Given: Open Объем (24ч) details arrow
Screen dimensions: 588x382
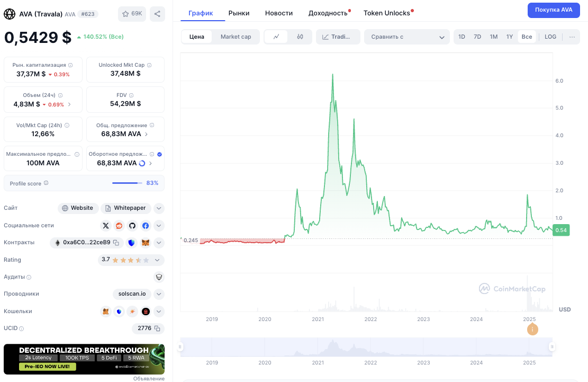Looking at the screenshot, I should (x=69, y=104).
